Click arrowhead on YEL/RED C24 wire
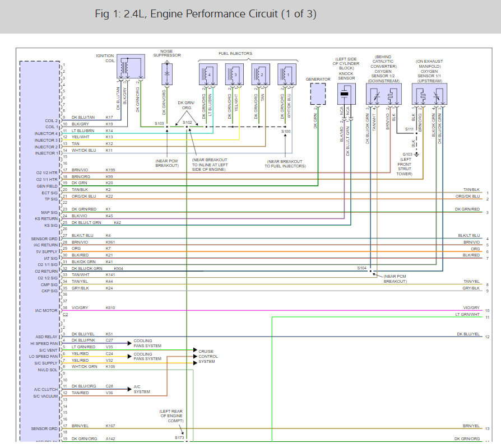The width and height of the screenshot is (501, 448). [x=129, y=356]
